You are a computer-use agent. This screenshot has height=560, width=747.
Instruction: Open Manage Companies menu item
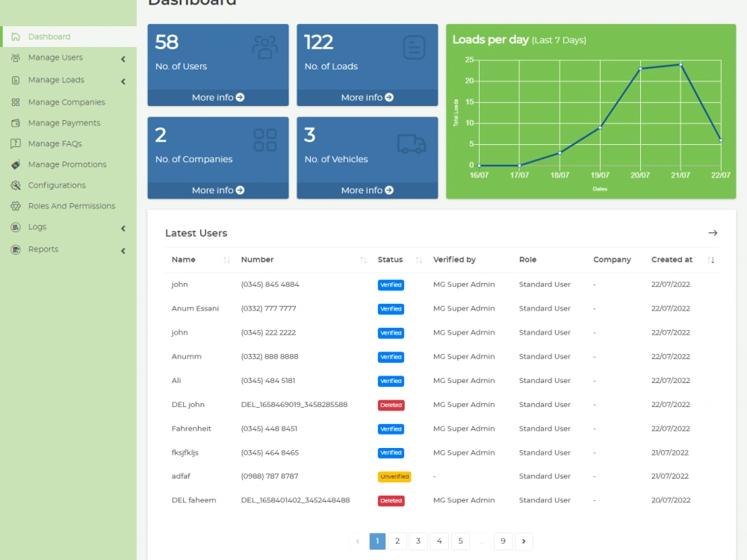tap(68, 102)
